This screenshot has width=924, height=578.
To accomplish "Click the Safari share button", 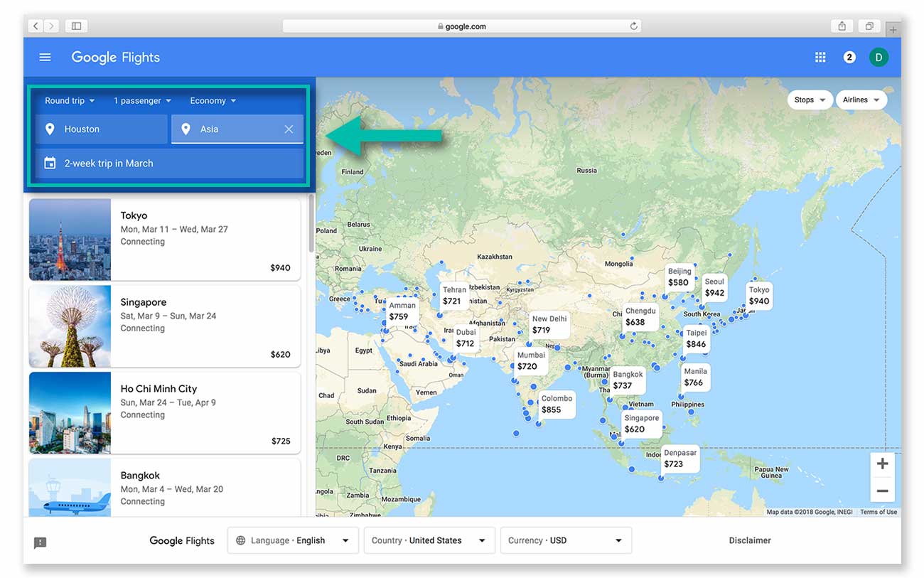I will (x=842, y=26).
